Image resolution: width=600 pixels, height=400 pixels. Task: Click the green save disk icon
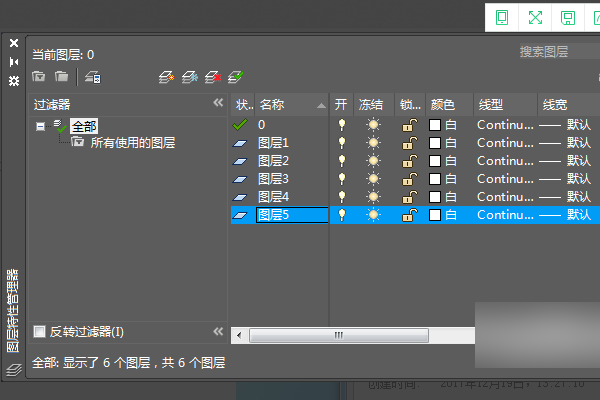coord(568,18)
